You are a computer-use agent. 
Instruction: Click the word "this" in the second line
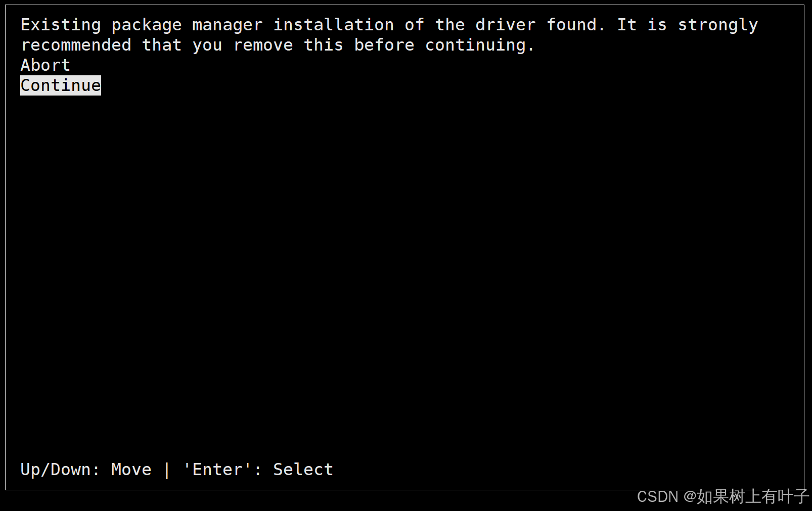[324, 45]
